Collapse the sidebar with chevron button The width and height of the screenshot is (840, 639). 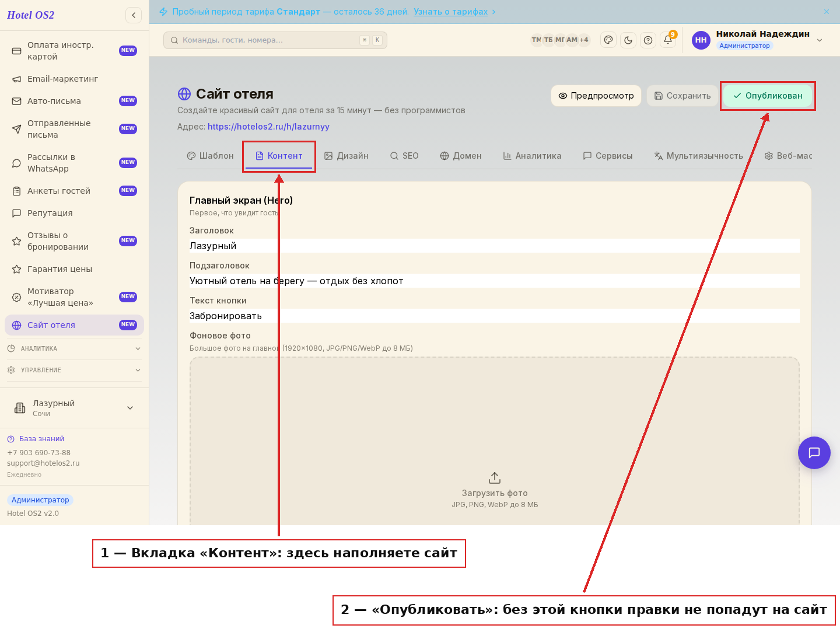click(x=134, y=15)
